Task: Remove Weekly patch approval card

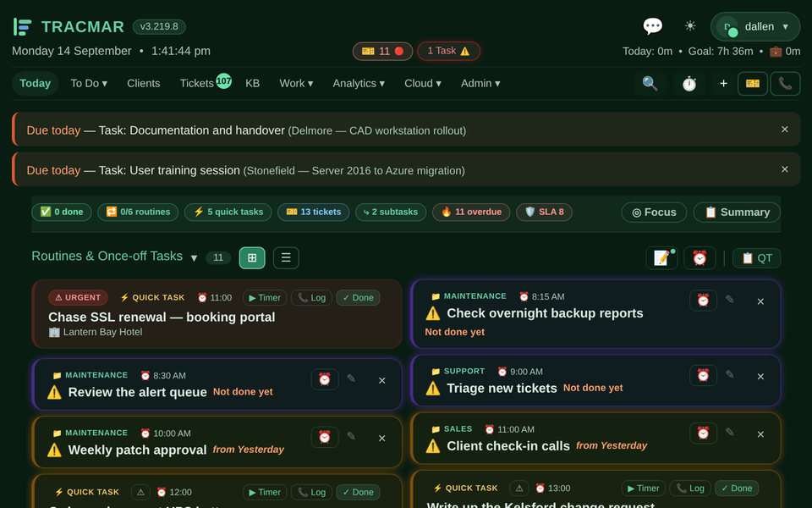Action: coord(381,438)
